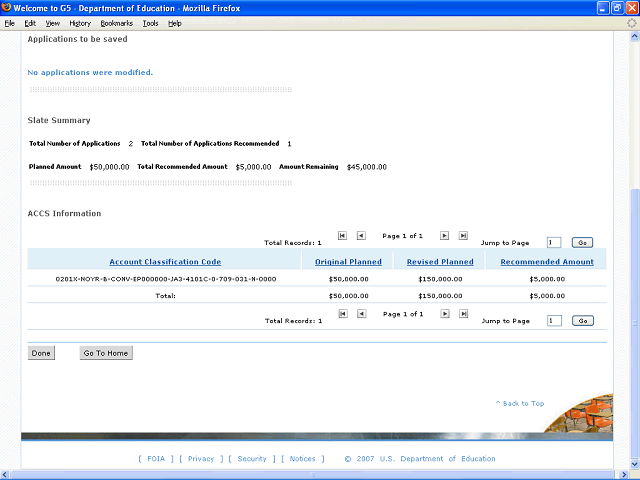The height and width of the screenshot is (480, 640).
Task: Click the bottom pager Go button
Action: click(583, 321)
